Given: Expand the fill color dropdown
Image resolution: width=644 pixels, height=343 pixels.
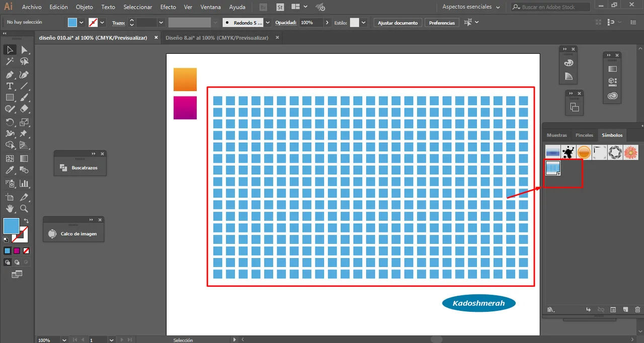Looking at the screenshot, I should (x=82, y=23).
